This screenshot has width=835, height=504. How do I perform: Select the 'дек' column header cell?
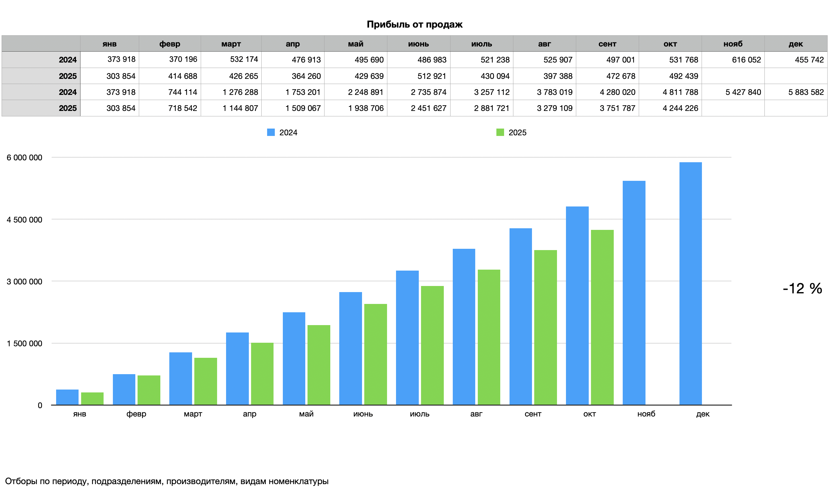[x=795, y=44]
